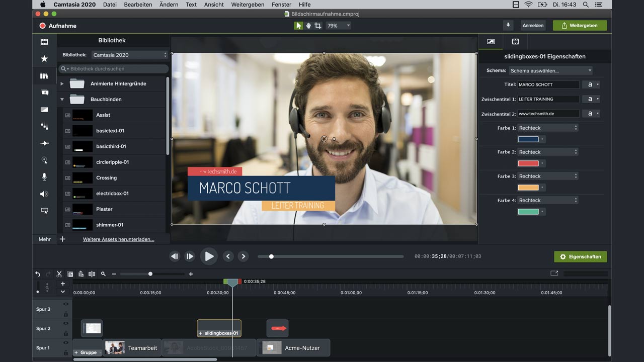
Task: Click the Weitere Assets herunterladen link
Action: [118, 239]
